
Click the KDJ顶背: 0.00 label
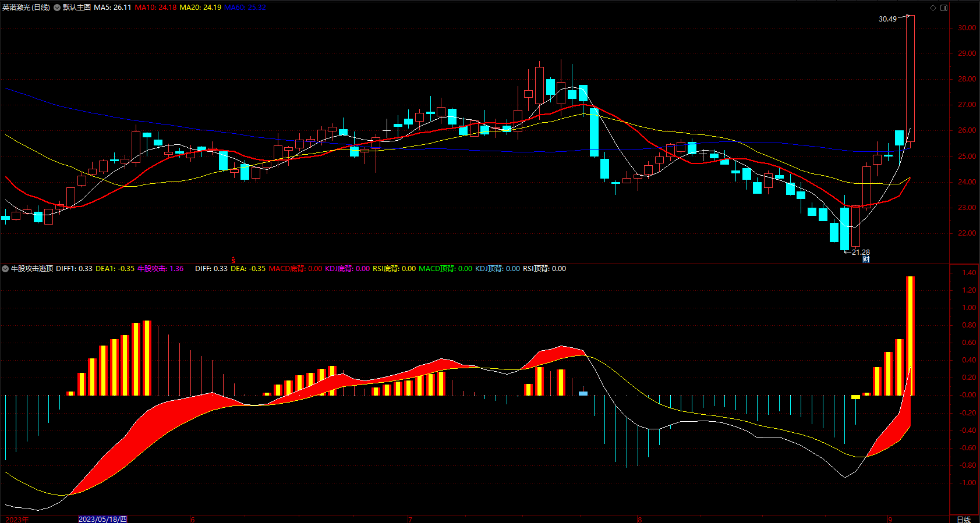coord(497,269)
